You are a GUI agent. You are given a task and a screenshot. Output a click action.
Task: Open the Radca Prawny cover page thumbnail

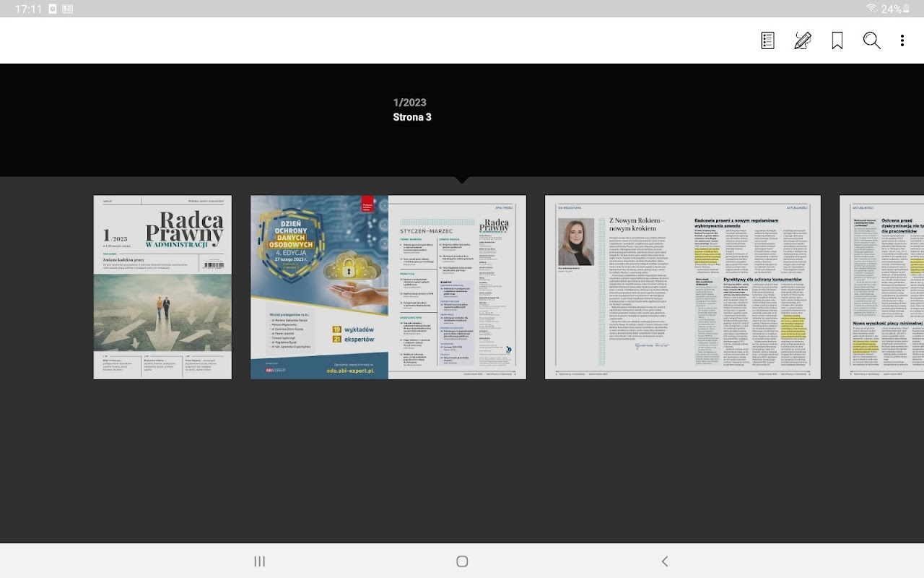coord(162,287)
